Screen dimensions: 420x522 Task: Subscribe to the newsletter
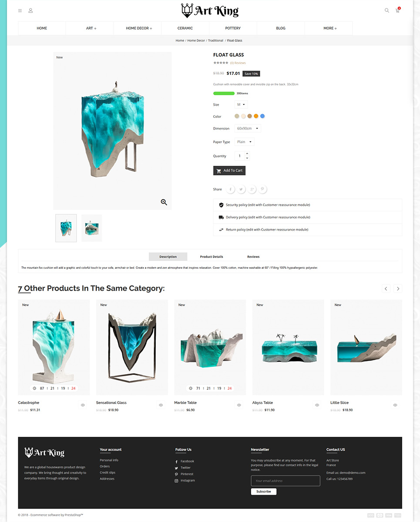point(264,492)
